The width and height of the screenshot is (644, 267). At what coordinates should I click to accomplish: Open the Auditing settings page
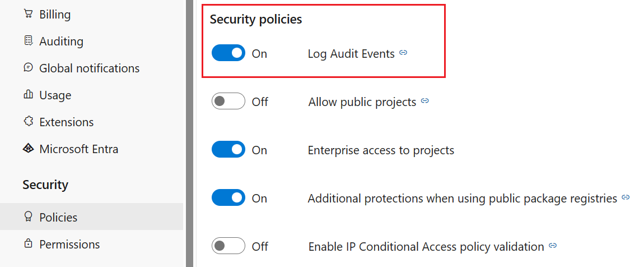click(x=61, y=41)
